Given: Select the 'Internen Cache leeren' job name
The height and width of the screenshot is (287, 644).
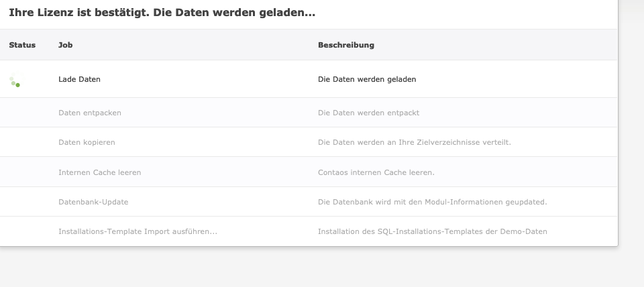Looking at the screenshot, I should [x=99, y=172].
